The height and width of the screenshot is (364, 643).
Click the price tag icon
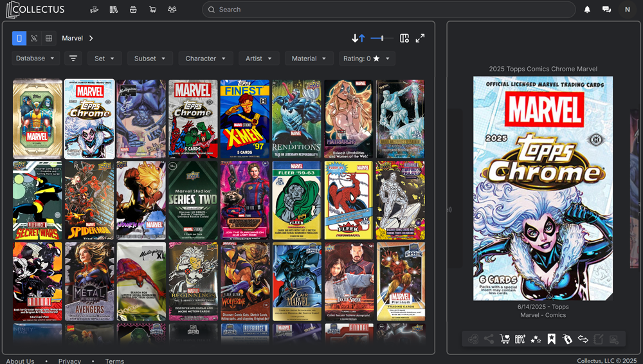click(567, 339)
